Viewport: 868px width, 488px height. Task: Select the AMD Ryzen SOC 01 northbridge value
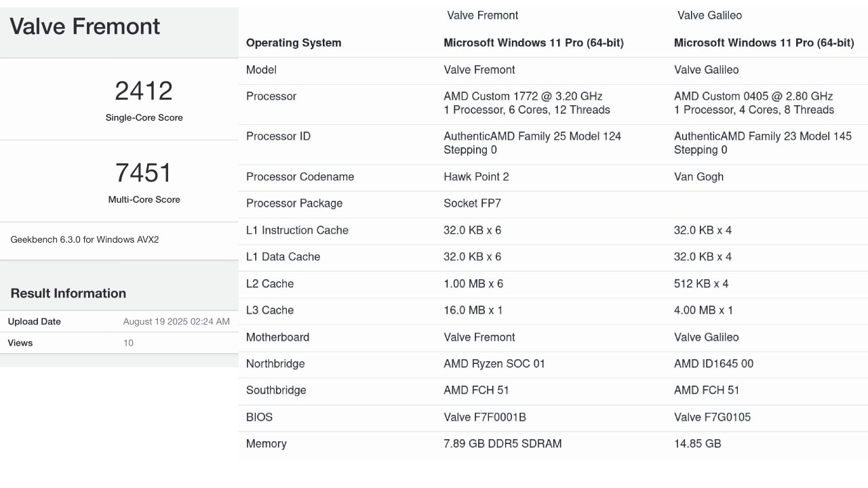pyautogui.click(x=494, y=364)
